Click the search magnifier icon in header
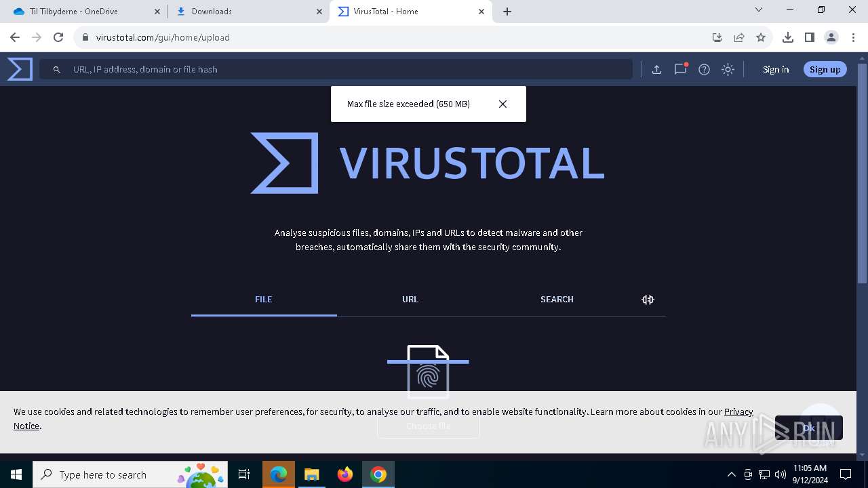The width and height of the screenshot is (868, 488). point(57,69)
